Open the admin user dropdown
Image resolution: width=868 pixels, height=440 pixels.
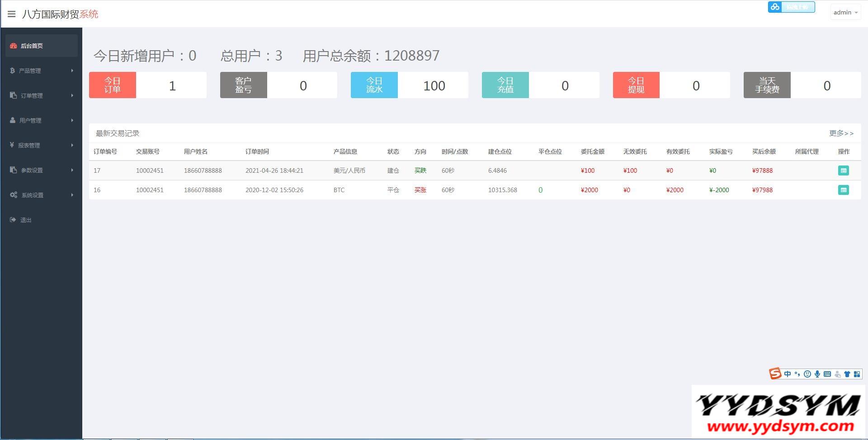(x=845, y=13)
